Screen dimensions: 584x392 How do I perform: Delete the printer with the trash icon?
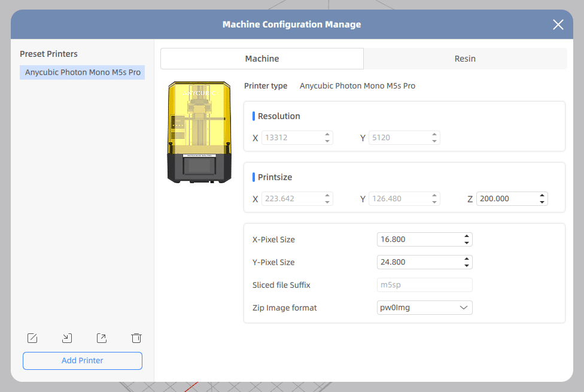136,338
